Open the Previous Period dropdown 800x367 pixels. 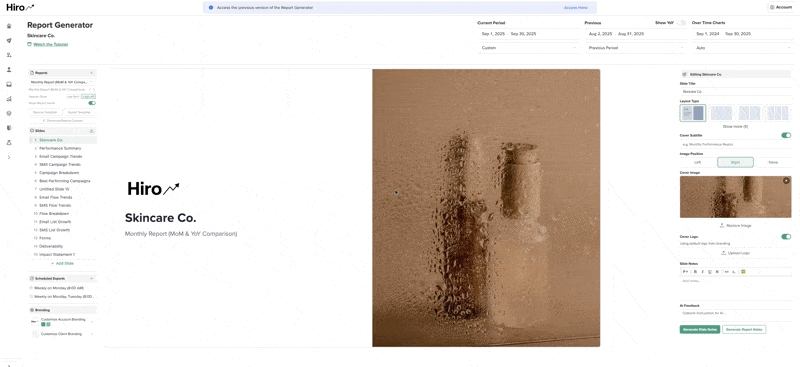(635, 47)
